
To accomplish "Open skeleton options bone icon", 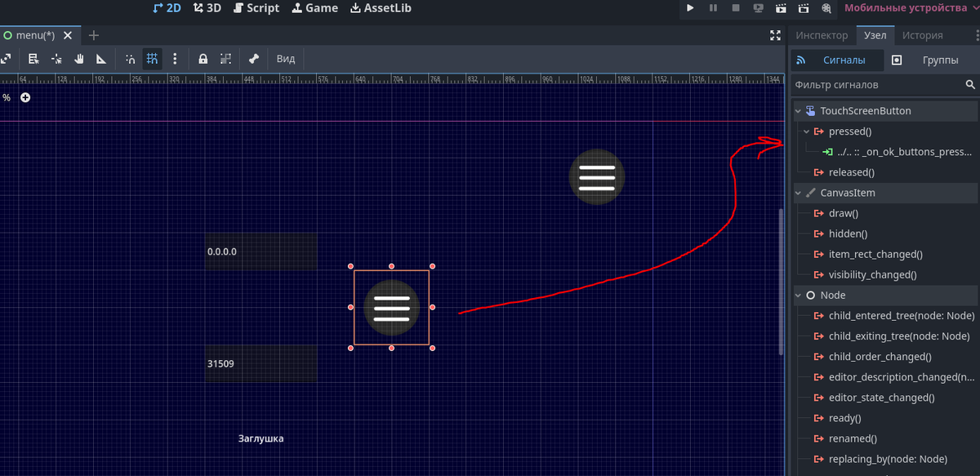I will pyautogui.click(x=254, y=59).
